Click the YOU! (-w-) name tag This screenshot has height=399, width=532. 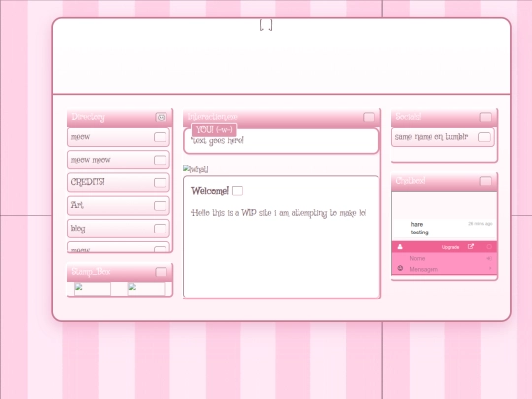tap(214, 130)
